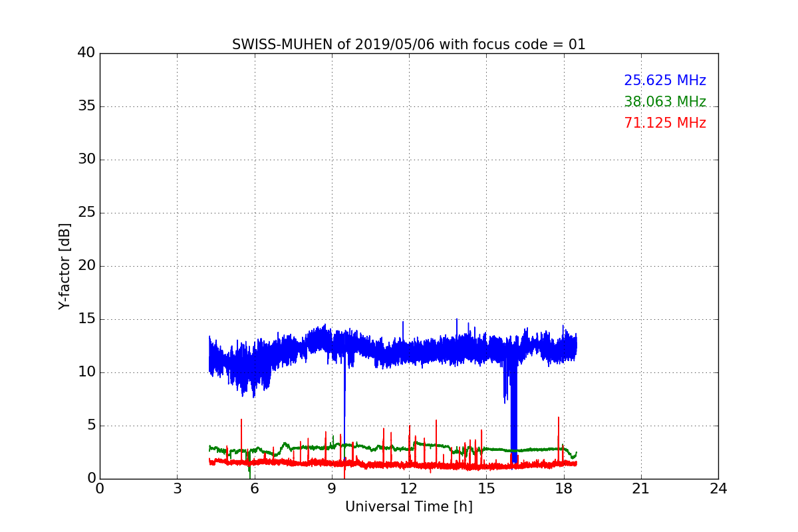Click the y-axis tick label 25
This screenshot has height=532, width=798.
tap(86, 213)
